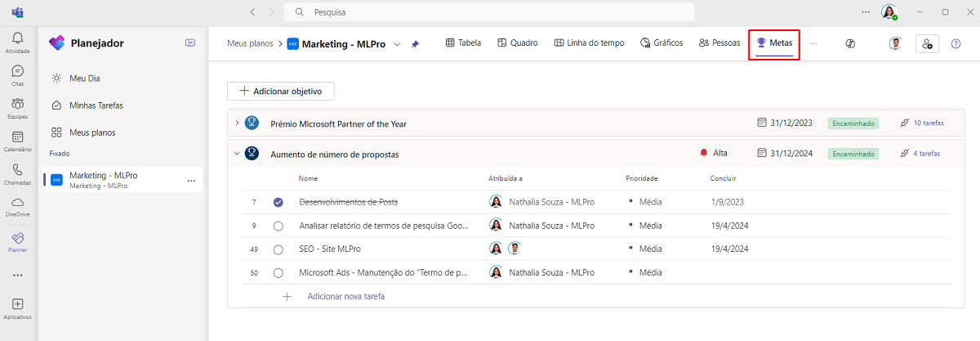Open Aplicativos store icon
The width and height of the screenshot is (980, 341).
click(x=17, y=308)
